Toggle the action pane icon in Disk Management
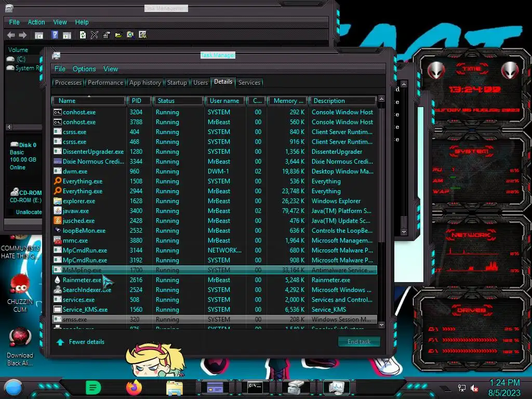 [x=67, y=35]
